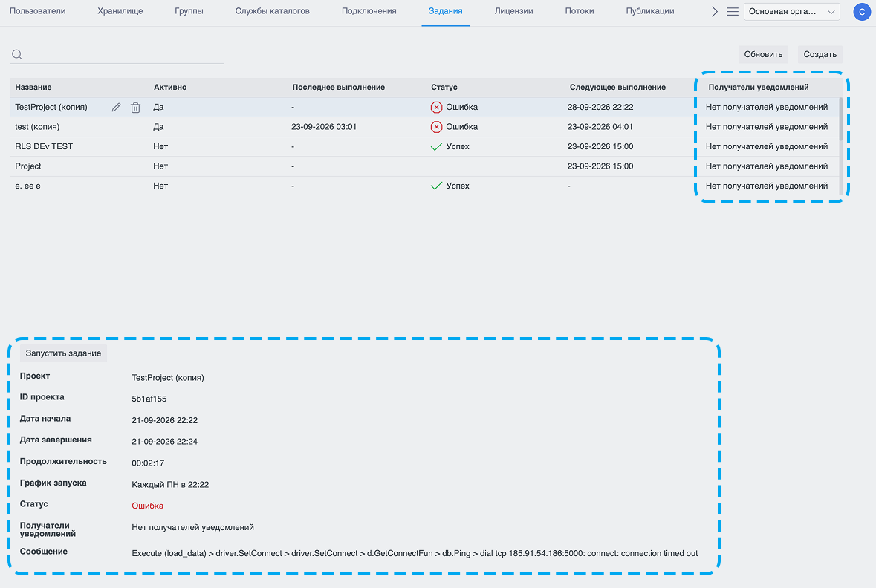The image size is (876, 588).
Task: Run the job via Запустить задание
Action: (63, 353)
